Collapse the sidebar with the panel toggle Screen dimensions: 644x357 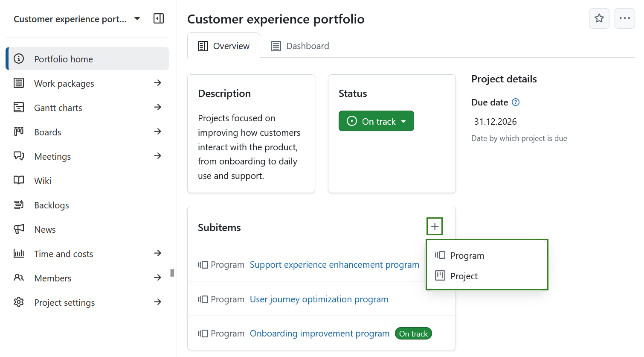coord(158,18)
